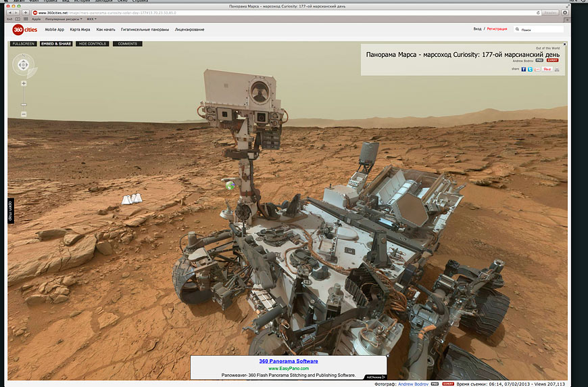588x387 pixels.
Task: Zoom in with the plus button
Action: point(24,83)
